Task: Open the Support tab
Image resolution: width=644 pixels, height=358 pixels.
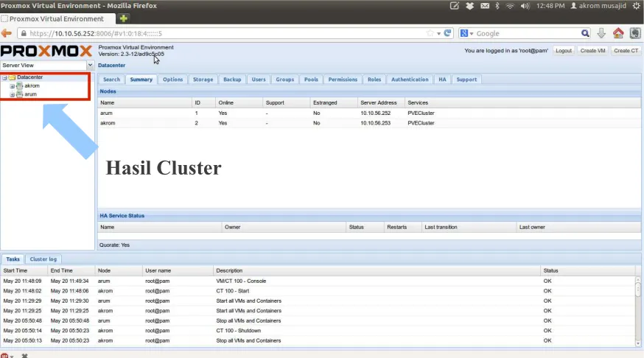Action: pos(466,80)
